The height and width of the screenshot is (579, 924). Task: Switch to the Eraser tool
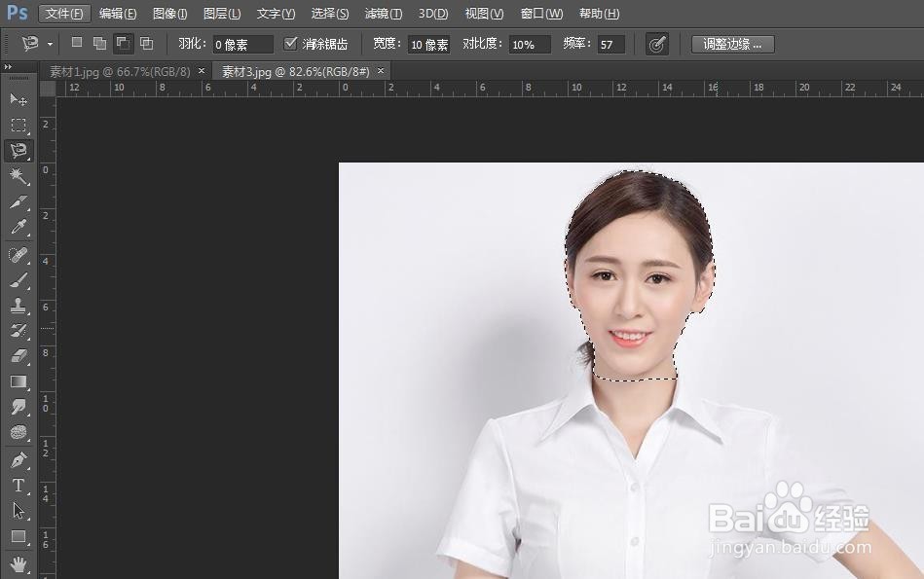click(18, 357)
